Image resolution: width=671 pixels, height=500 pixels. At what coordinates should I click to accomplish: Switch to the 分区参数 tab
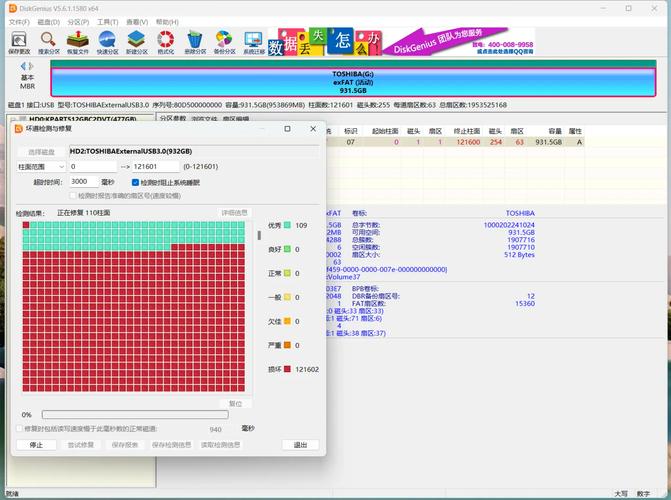coord(173,119)
